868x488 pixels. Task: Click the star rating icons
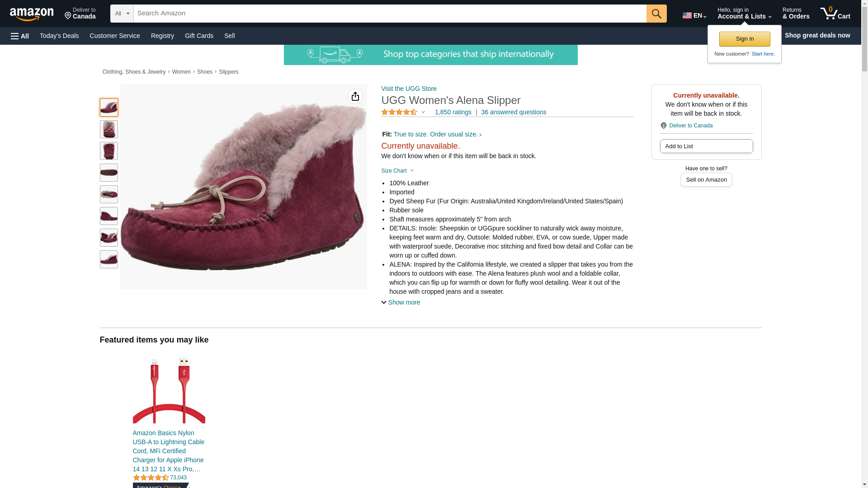pos(399,112)
